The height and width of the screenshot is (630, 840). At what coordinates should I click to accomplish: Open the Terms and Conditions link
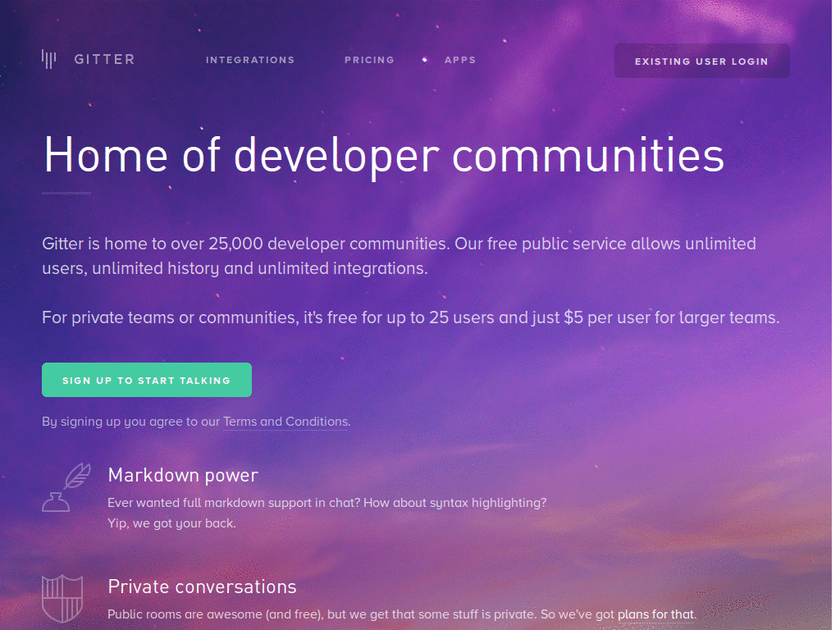[285, 422]
